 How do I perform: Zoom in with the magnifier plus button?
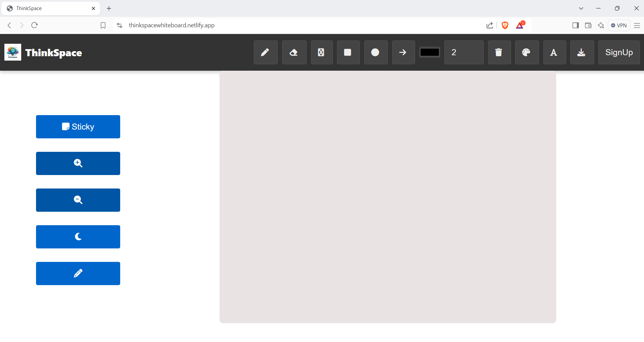click(x=78, y=163)
